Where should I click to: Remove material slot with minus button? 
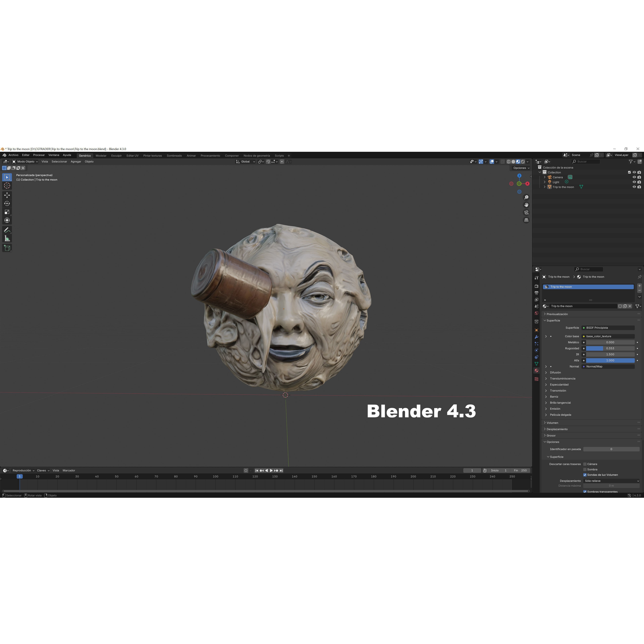pyautogui.click(x=639, y=291)
